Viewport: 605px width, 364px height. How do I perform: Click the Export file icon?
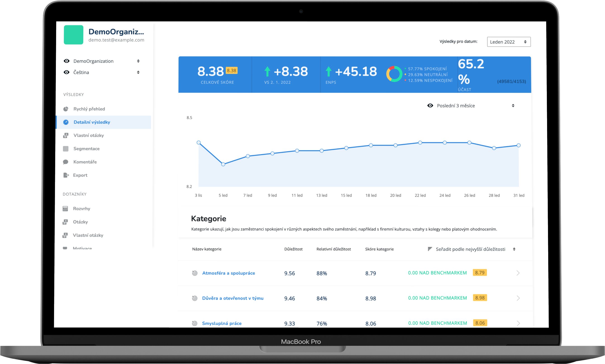[66, 175]
